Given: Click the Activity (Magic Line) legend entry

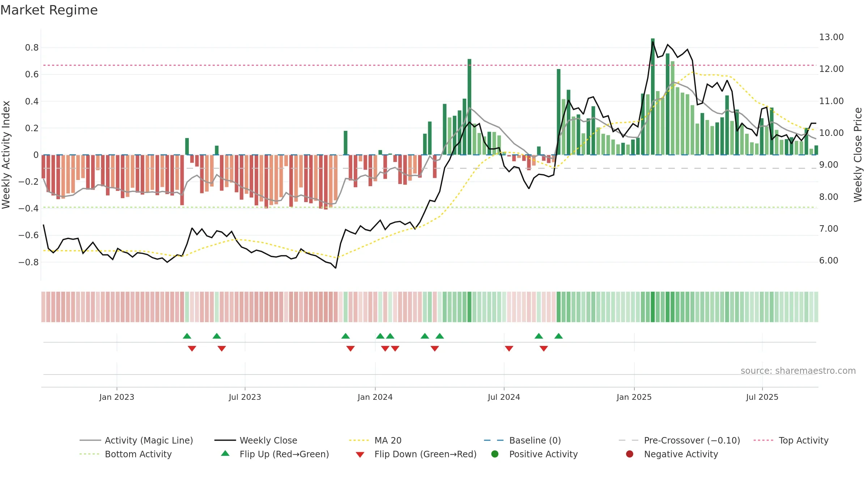Looking at the screenshot, I should pyautogui.click(x=136, y=440).
